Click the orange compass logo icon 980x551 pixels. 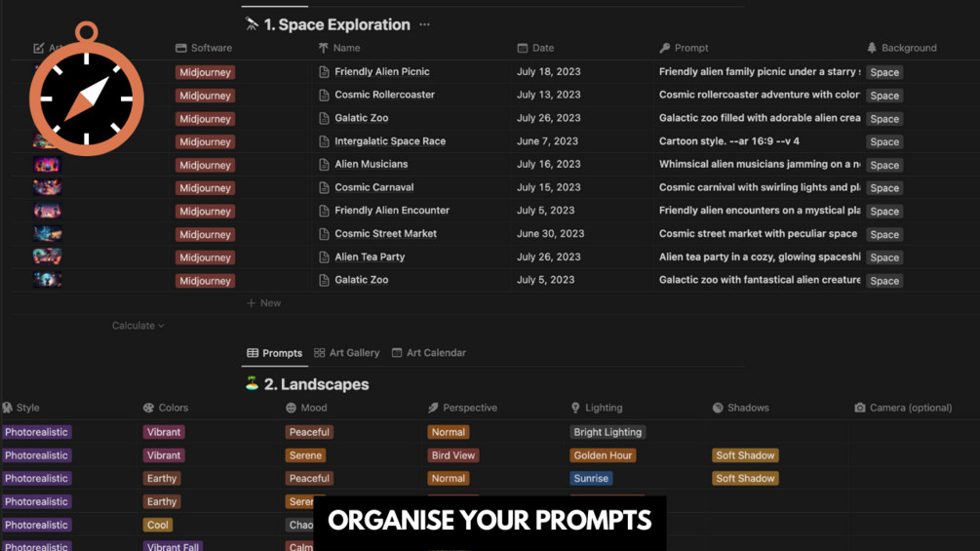click(x=86, y=98)
